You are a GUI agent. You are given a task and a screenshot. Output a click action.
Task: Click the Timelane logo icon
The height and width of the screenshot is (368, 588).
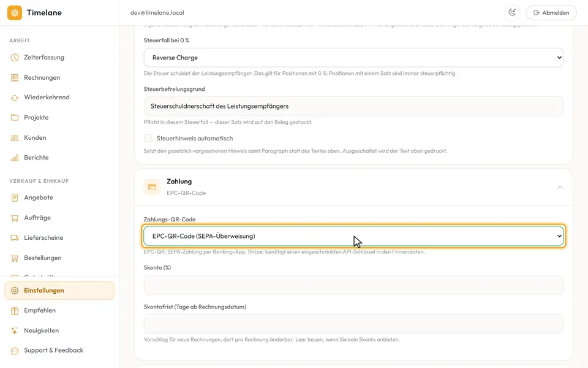(15, 13)
